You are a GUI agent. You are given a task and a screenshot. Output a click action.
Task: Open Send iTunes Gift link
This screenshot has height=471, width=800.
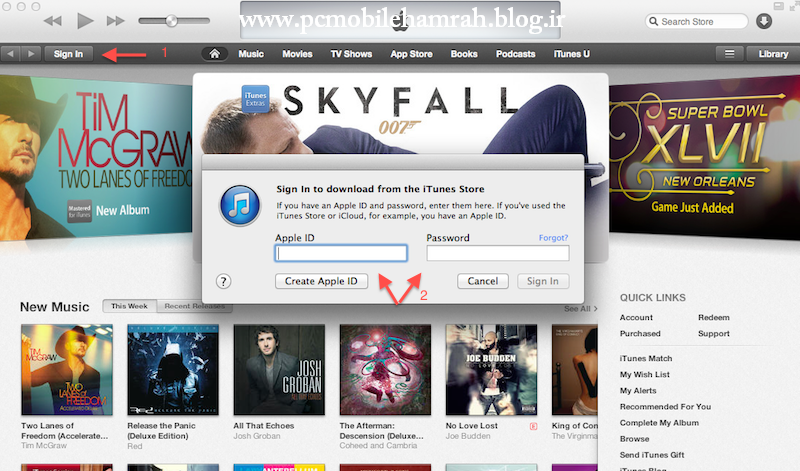pyautogui.click(x=652, y=455)
